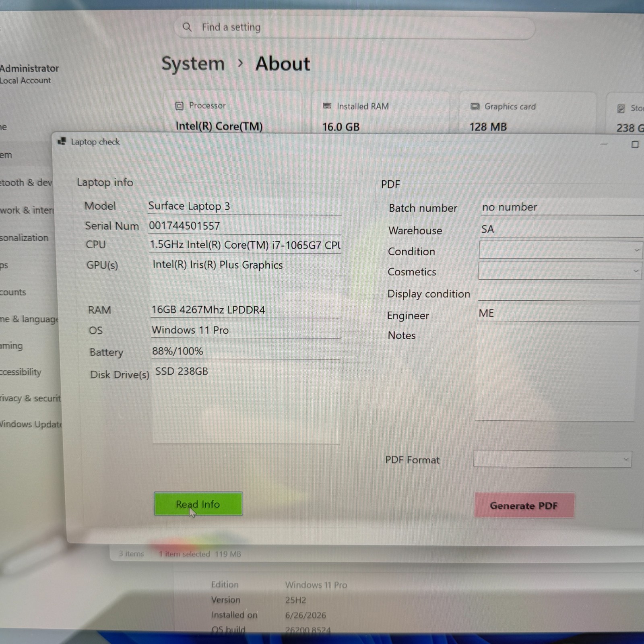
Task: Click the Disk Drive entry SSD 238GB
Action: 182,371
